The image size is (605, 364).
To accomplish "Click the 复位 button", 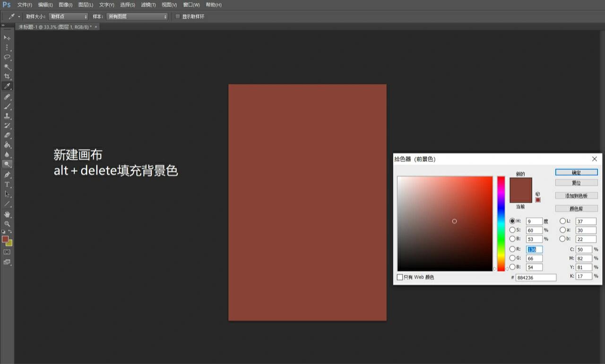I will (576, 183).
